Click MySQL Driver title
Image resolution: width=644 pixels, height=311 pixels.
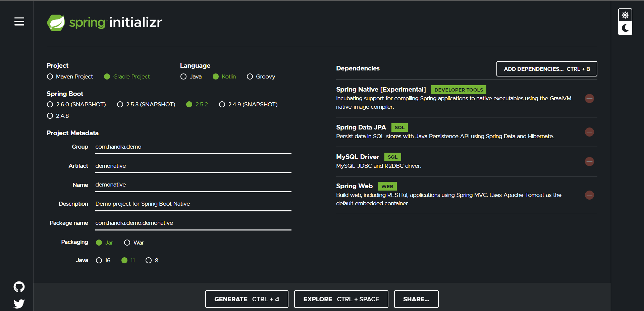tap(358, 157)
